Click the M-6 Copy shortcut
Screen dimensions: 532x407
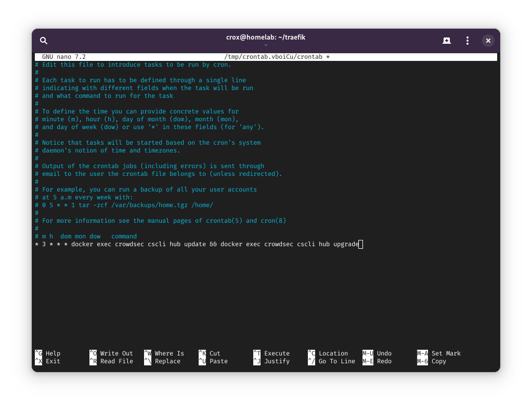tap(432, 361)
